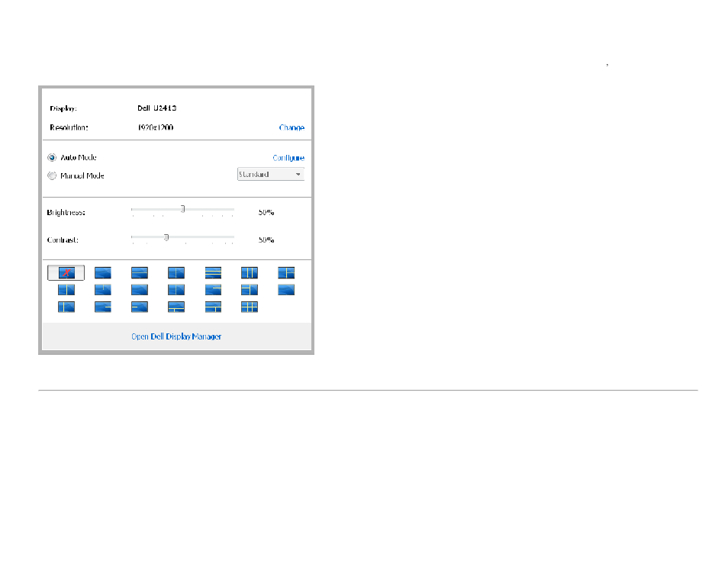Click the Contrast slider handle
The image size is (728, 563).
click(x=166, y=237)
